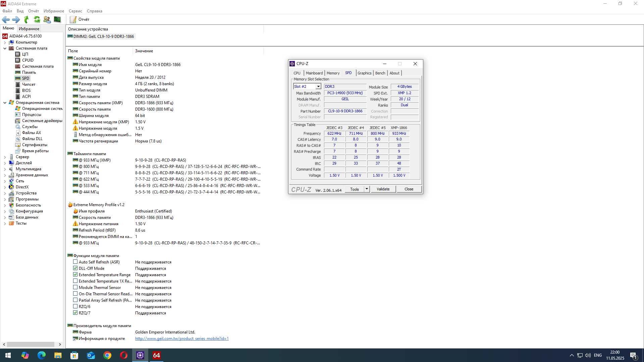This screenshot has height=362, width=644.
Task: Select the DIMM2: GeIL CL9-10-9 DDR3-1866 device row
Action: point(101,37)
